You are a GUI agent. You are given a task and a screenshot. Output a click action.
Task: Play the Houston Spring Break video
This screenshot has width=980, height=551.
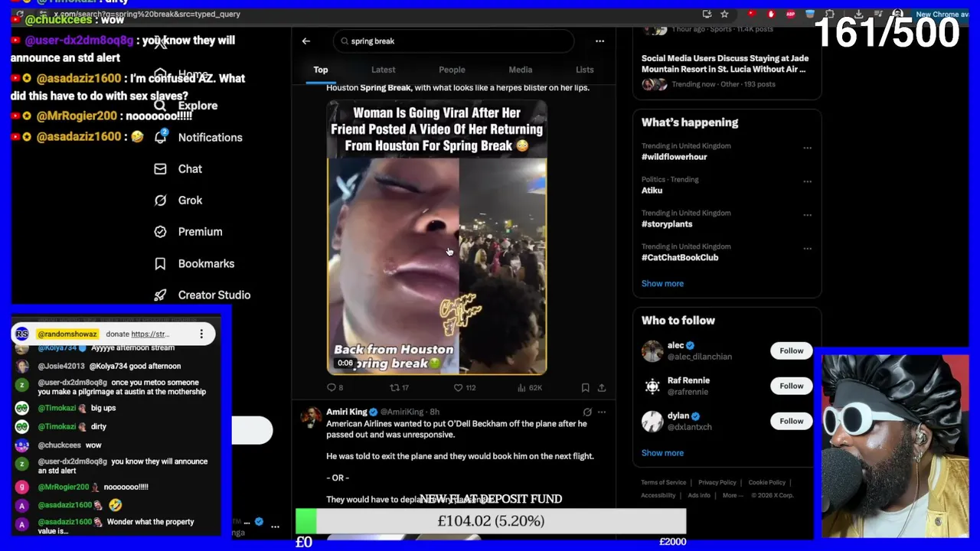click(x=436, y=266)
